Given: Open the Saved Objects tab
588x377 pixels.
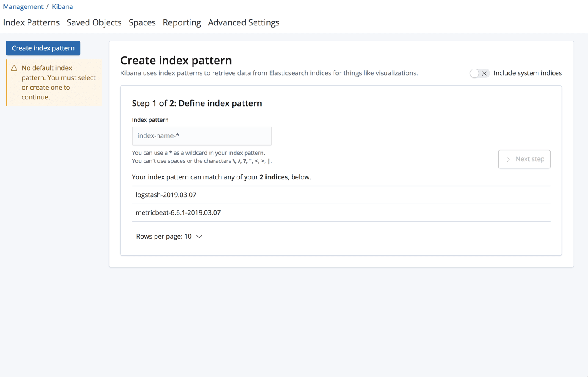Looking at the screenshot, I should pyautogui.click(x=94, y=22).
